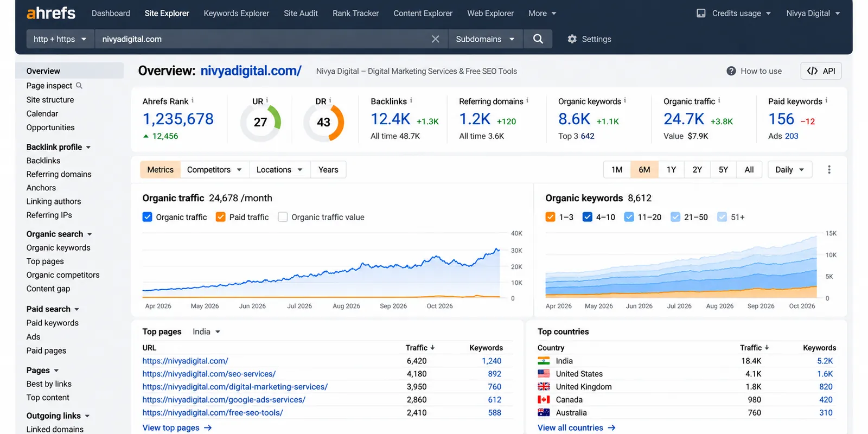
Task: Click the Credits usage monitor icon
Action: coord(701,13)
